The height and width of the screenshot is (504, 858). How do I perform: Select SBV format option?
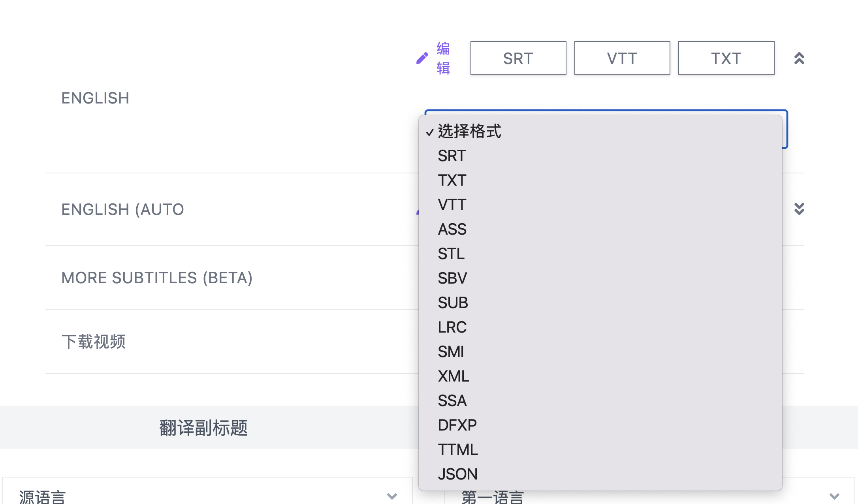pos(452,278)
